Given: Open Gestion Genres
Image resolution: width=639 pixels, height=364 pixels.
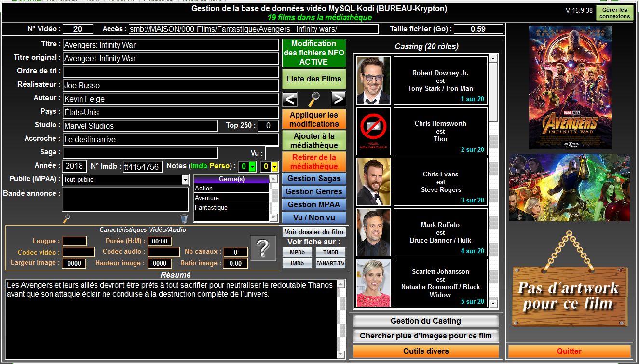Looking at the screenshot, I should (x=314, y=192).
